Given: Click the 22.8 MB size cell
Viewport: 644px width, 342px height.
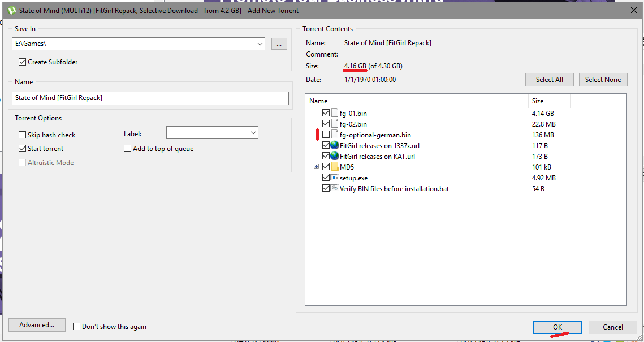Looking at the screenshot, I should click(544, 124).
